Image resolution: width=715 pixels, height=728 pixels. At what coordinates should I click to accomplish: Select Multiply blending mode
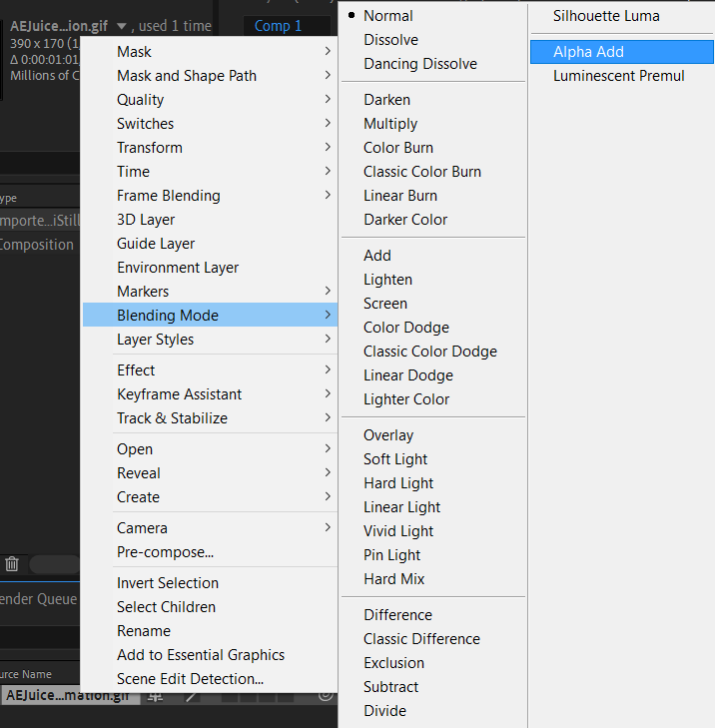(390, 124)
